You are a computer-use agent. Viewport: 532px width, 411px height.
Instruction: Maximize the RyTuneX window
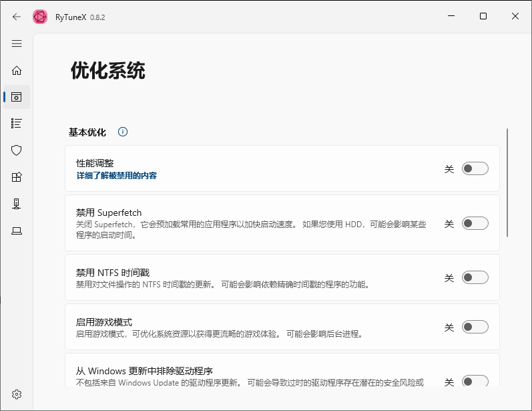pyautogui.click(x=483, y=17)
